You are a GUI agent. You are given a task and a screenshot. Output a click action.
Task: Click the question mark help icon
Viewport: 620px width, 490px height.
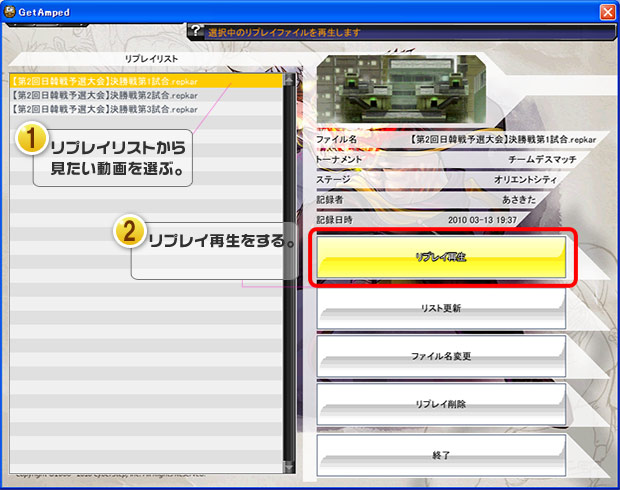197,31
